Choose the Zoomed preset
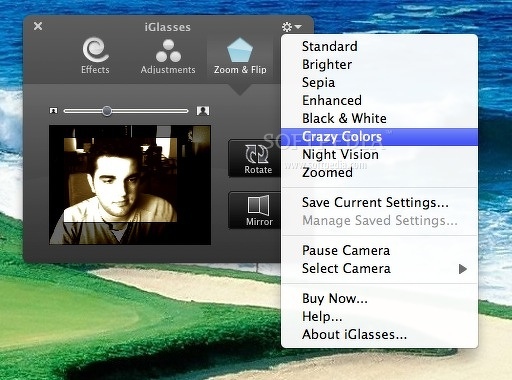The image size is (512, 380). pos(379,173)
